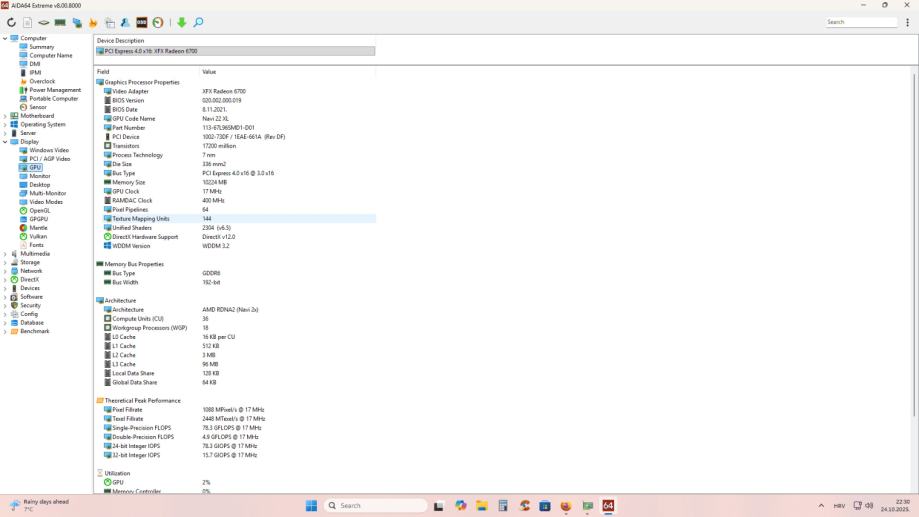
Task: Click the magnifier search toolbar icon
Action: [x=198, y=22]
